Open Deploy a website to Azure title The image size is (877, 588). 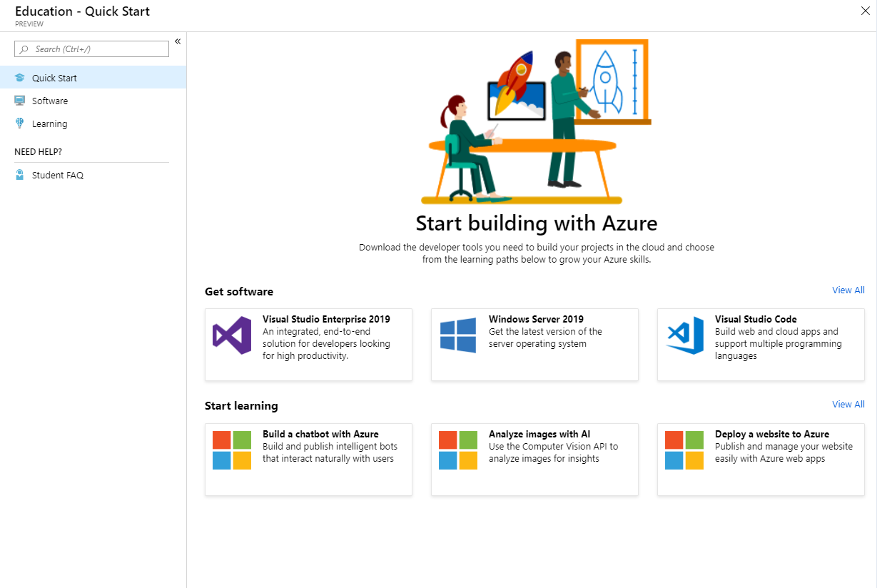pyautogui.click(x=771, y=434)
